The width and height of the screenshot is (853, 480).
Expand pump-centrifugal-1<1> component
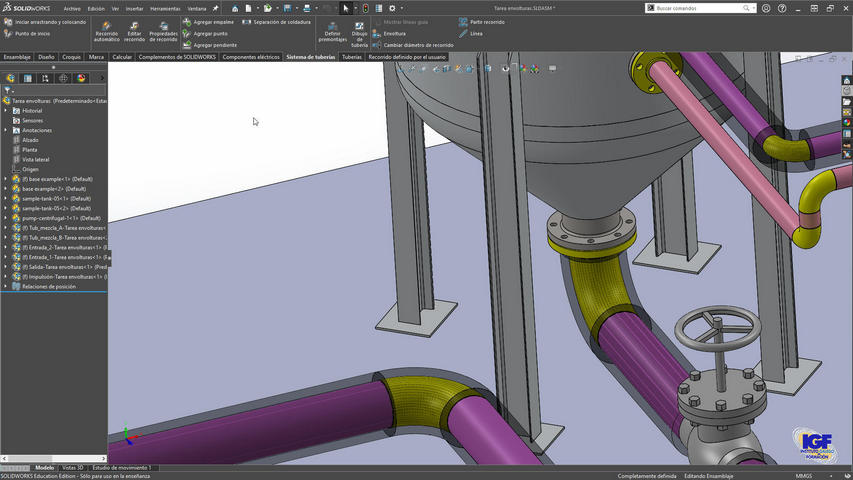click(6, 218)
